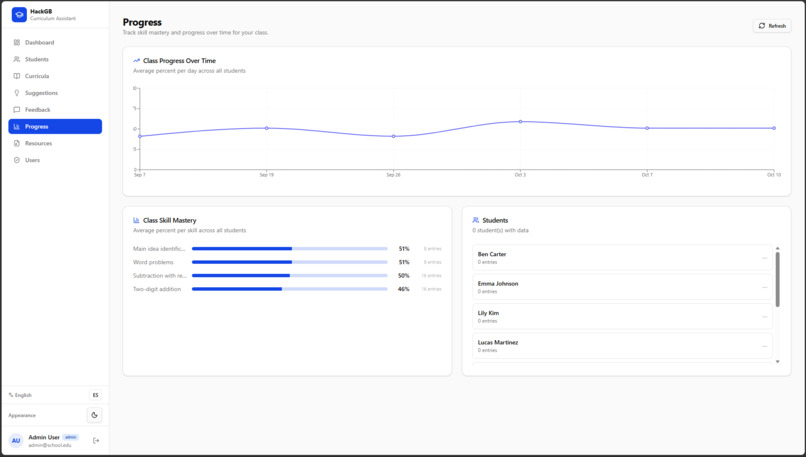Open the Feedback section
806x457 pixels.
click(x=55, y=110)
